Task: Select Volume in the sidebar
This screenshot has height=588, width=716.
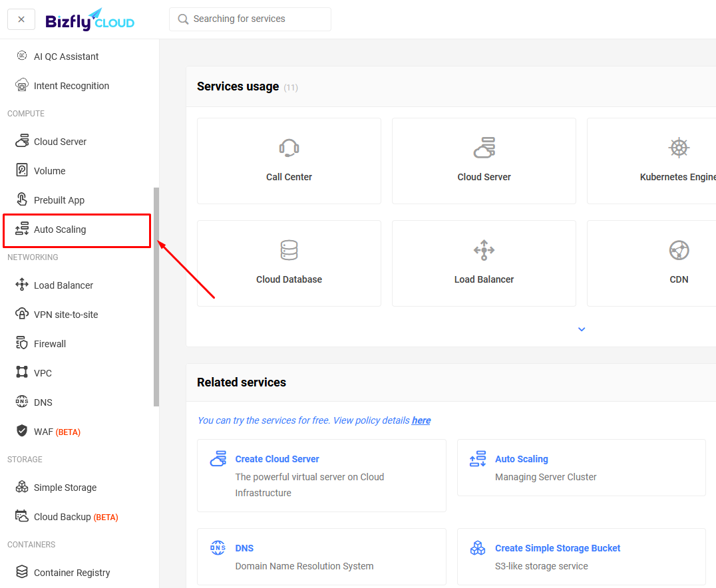Action: pos(50,171)
